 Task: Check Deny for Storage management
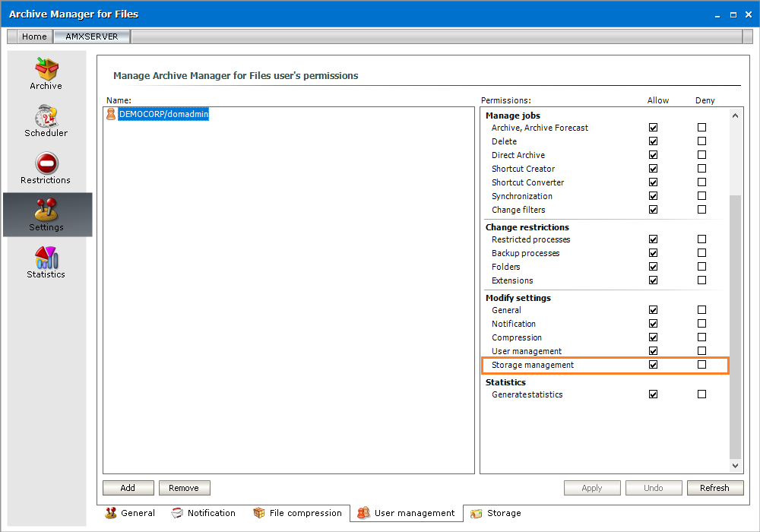click(701, 364)
